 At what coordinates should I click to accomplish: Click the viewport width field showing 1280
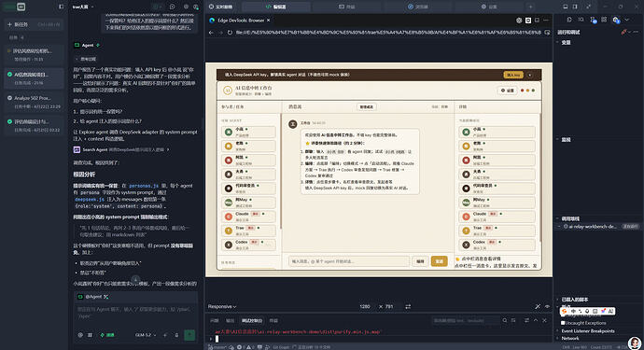[x=365, y=306]
